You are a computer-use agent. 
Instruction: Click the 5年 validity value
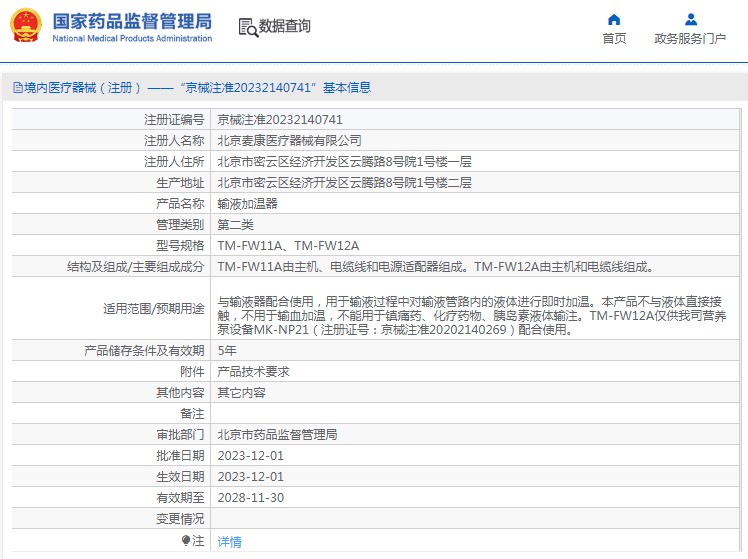(x=227, y=351)
